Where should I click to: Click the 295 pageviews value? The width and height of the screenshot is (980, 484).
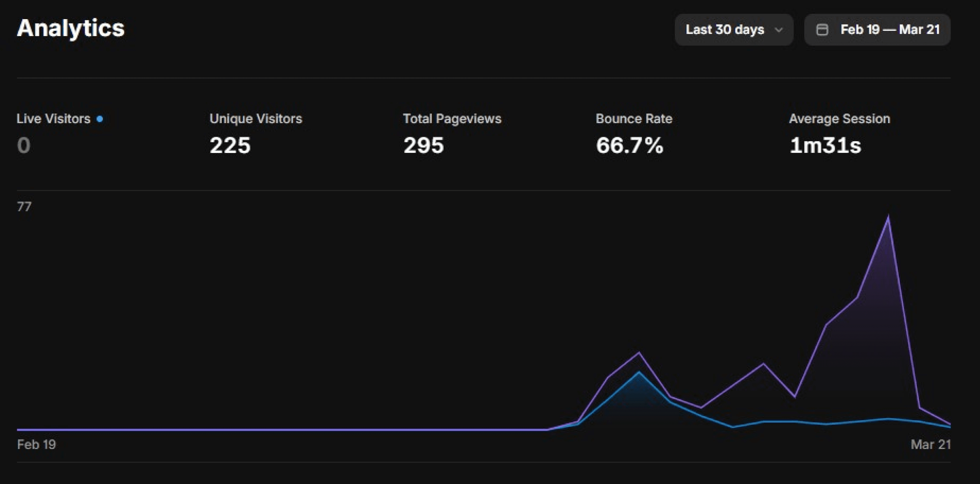423,145
